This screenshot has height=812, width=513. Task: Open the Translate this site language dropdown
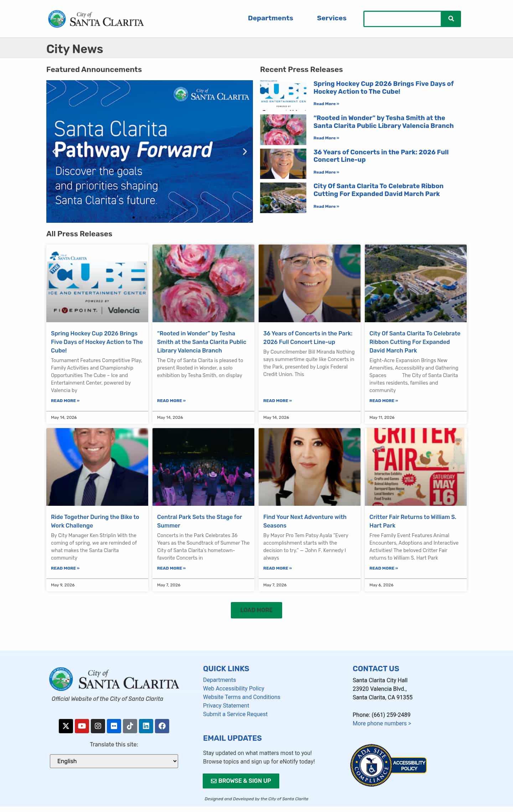click(114, 761)
